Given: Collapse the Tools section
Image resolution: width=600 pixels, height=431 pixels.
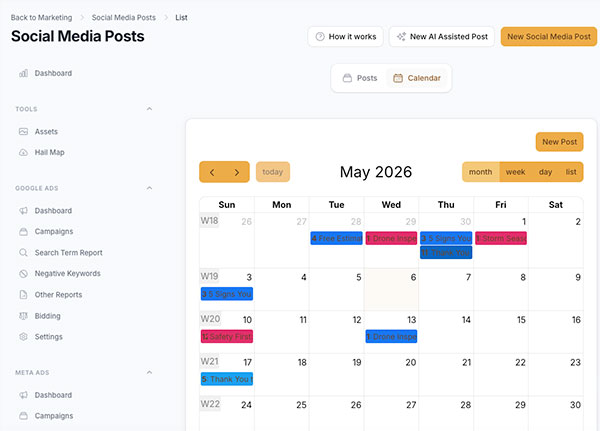Looking at the screenshot, I should point(149,109).
